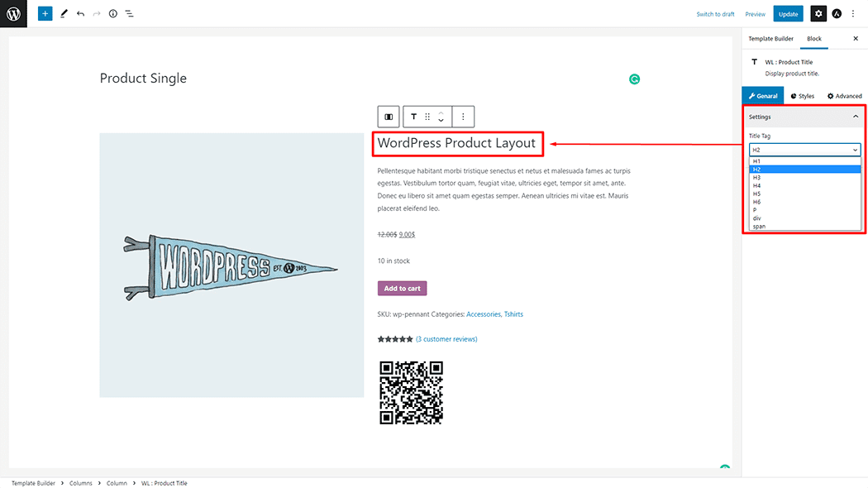
Task: Move the block down
Action: point(441,120)
